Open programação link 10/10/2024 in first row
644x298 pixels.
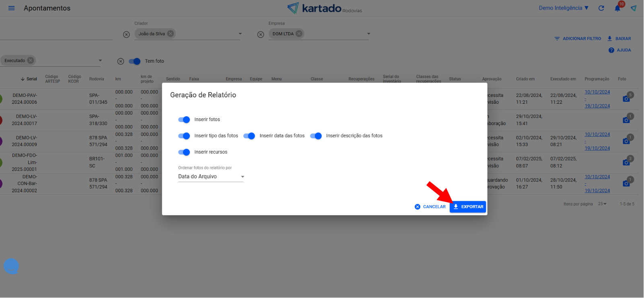click(597, 92)
